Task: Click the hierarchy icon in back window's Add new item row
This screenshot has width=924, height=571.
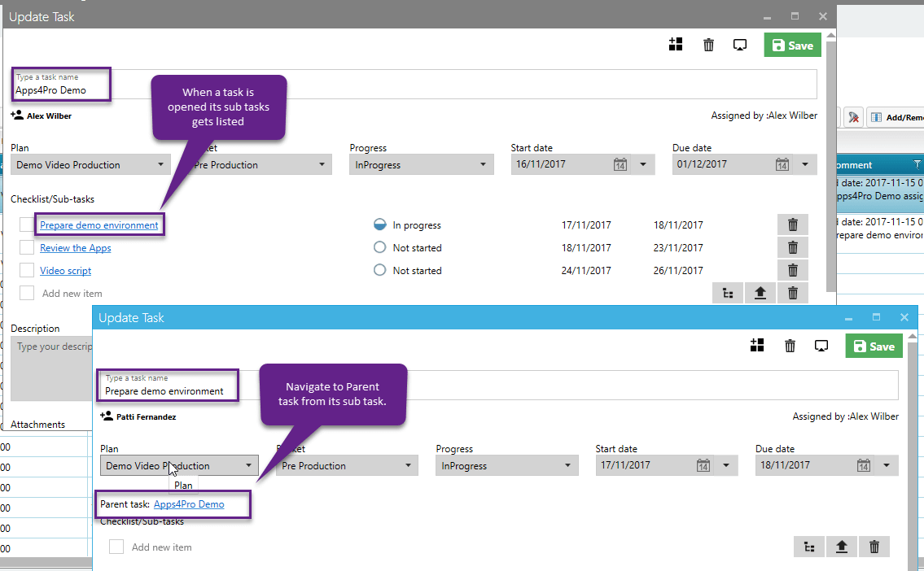Action: pos(728,293)
